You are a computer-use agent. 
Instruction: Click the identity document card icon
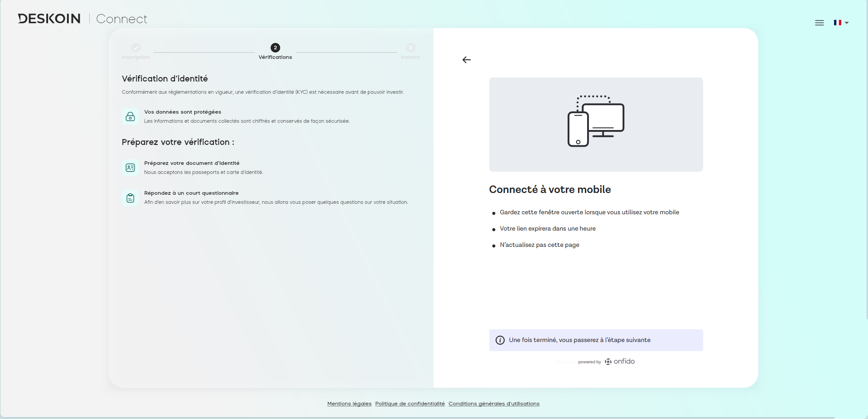point(130,168)
